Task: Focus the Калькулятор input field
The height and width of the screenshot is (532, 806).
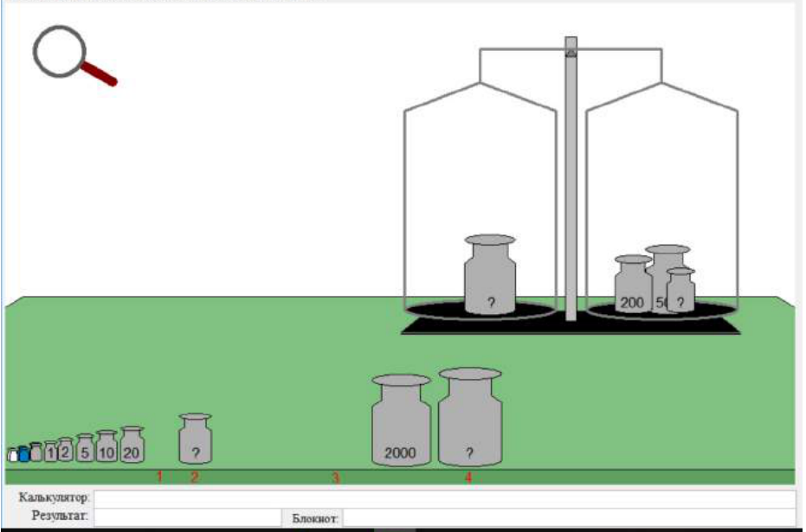Action: tap(445, 497)
